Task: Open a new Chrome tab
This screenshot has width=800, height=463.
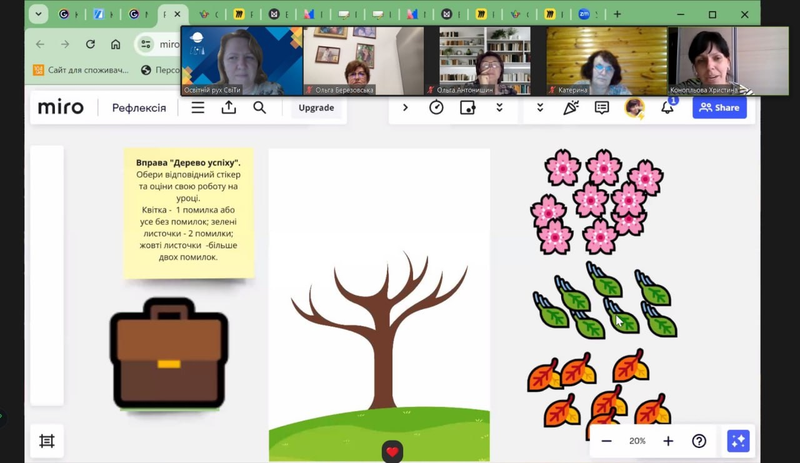Action: point(617,14)
